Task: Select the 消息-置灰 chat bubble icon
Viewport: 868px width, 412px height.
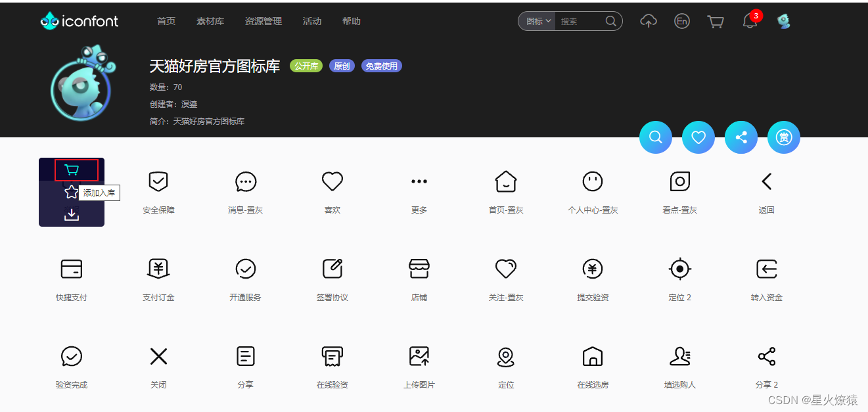Action: 246,181
